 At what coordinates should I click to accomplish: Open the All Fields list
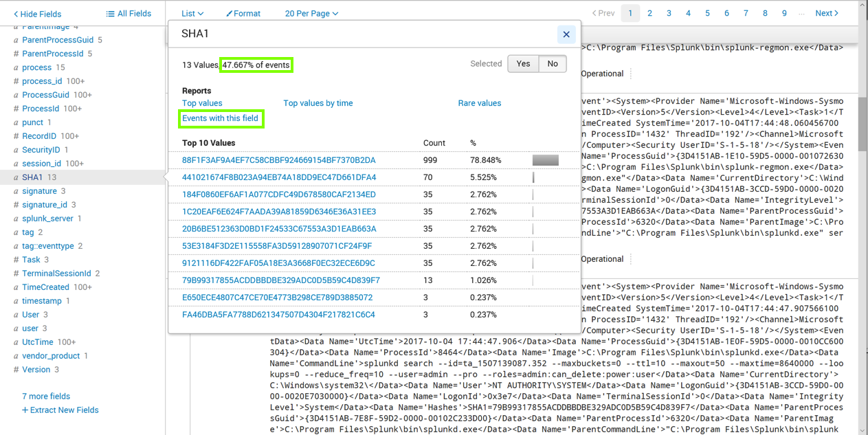(129, 14)
